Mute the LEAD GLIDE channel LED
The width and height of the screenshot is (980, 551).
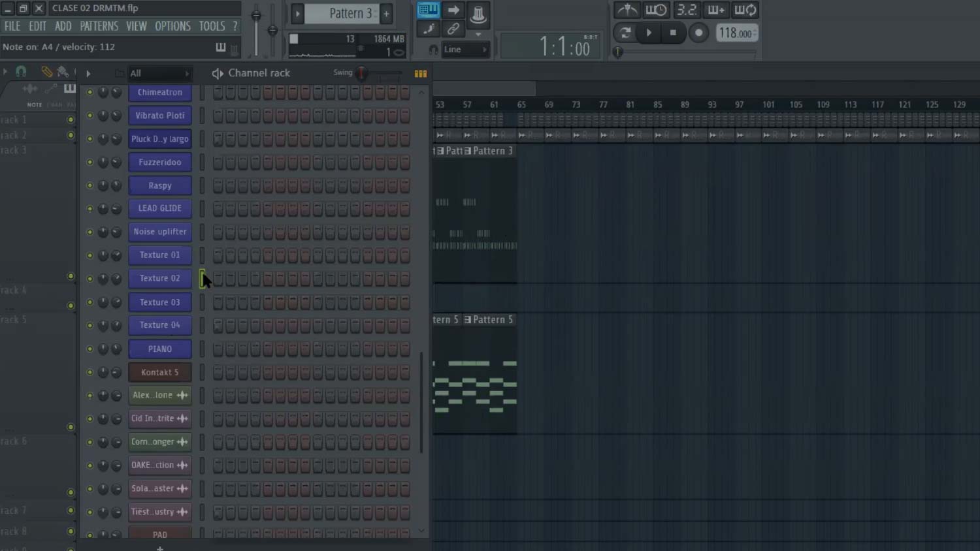coord(90,208)
